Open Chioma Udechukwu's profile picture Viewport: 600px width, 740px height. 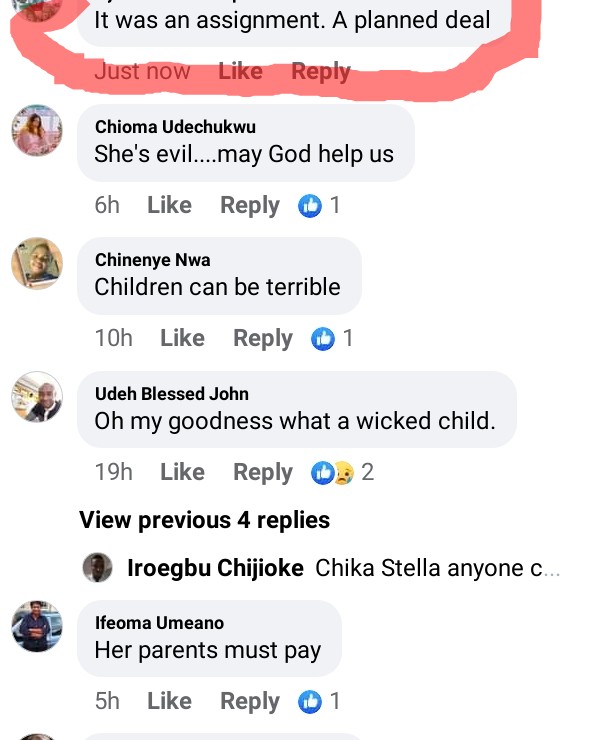[37, 131]
